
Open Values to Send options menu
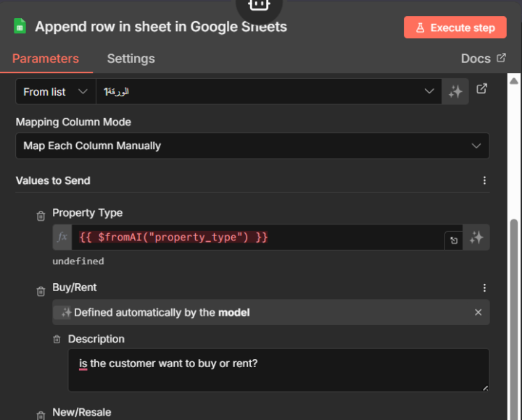[x=485, y=180]
